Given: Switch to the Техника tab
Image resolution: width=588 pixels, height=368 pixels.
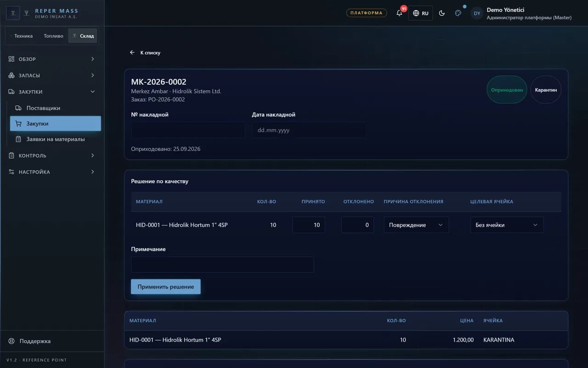Looking at the screenshot, I should (x=21, y=36).
